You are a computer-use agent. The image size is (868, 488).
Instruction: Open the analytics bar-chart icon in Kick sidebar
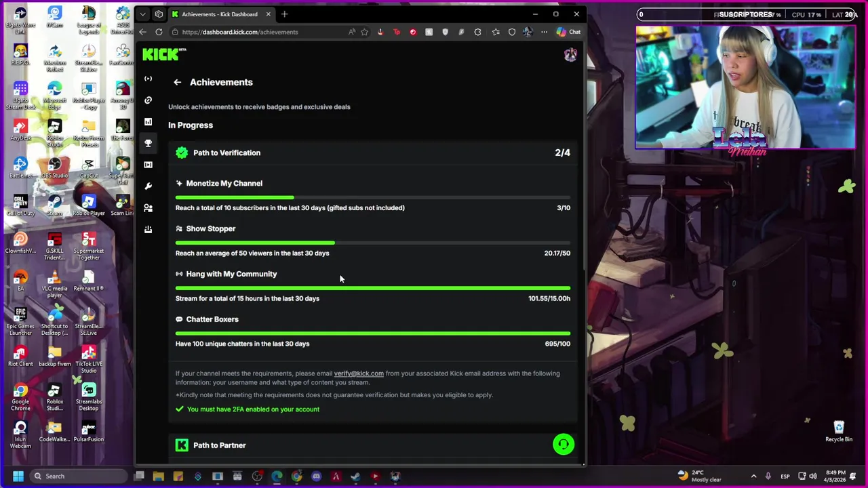(148, 122)
